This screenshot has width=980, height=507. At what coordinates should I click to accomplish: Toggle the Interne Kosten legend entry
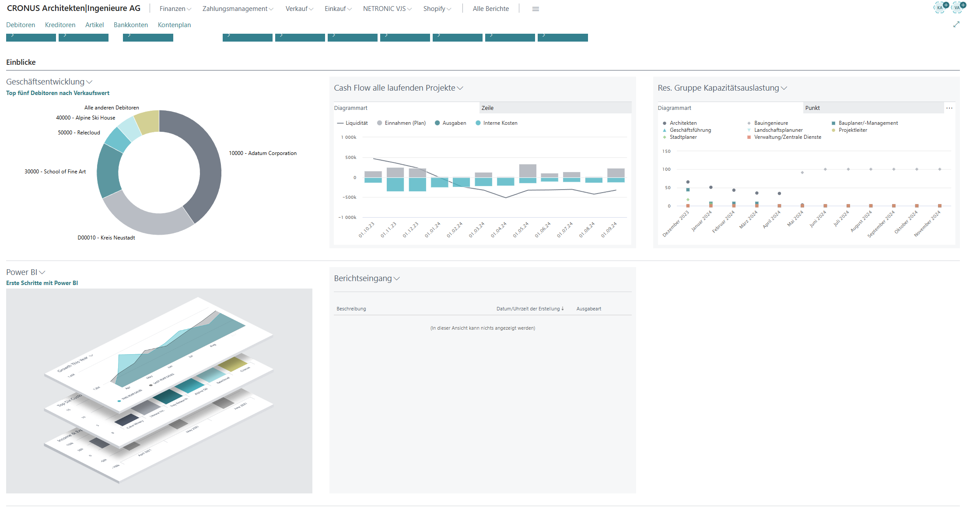click(497, 123)
